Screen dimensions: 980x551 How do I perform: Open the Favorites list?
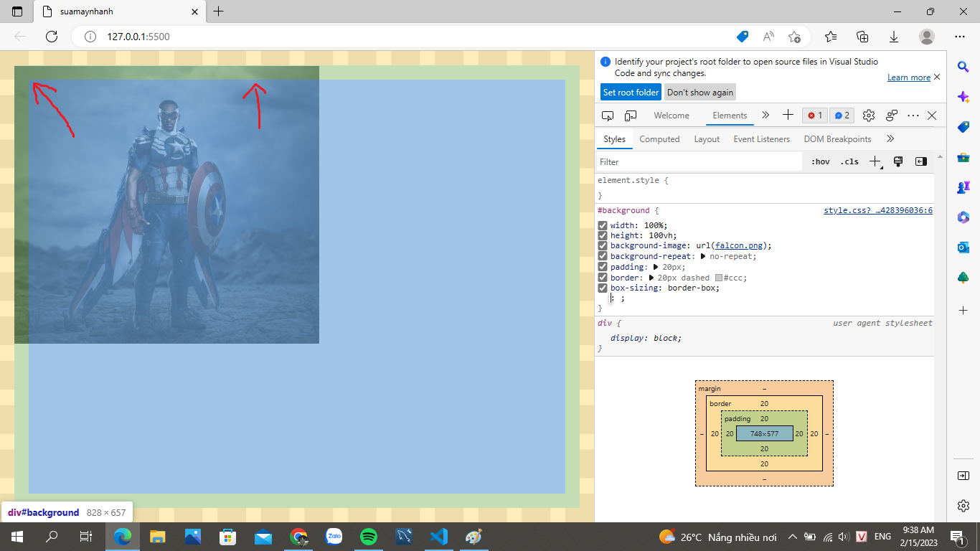pyautogui.click(x=831, y=37)
